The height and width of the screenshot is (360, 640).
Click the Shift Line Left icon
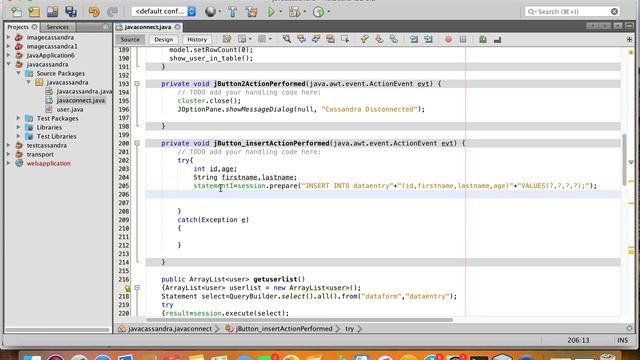[x=413, y=39]
